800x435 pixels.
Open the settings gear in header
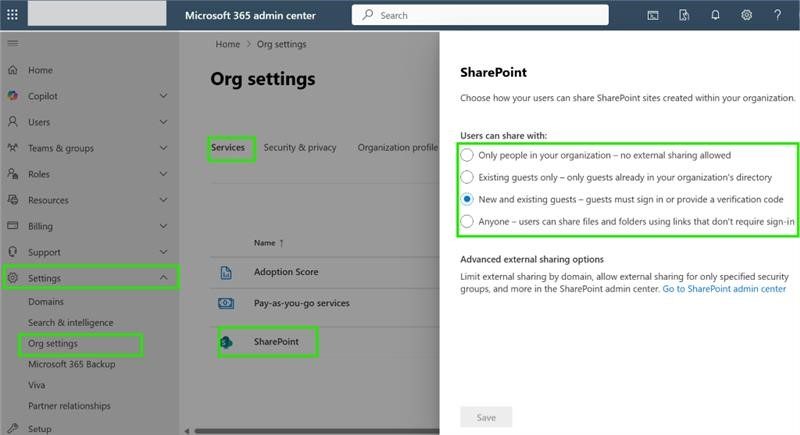746,15
